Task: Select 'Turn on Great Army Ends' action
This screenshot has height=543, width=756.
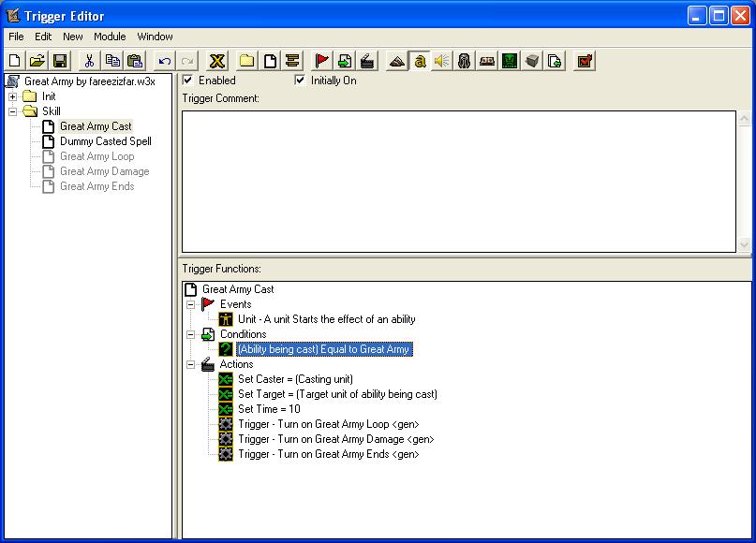Action: click(x=328, y=454)
